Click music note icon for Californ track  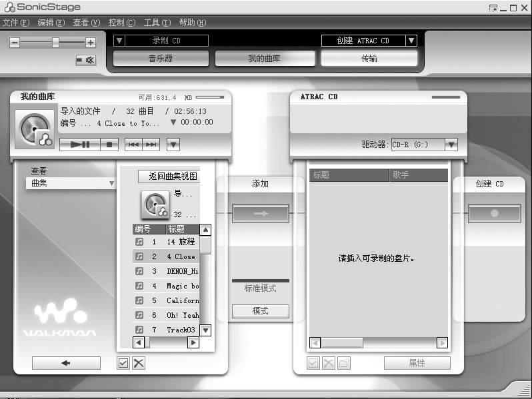(x=139, y=300)
